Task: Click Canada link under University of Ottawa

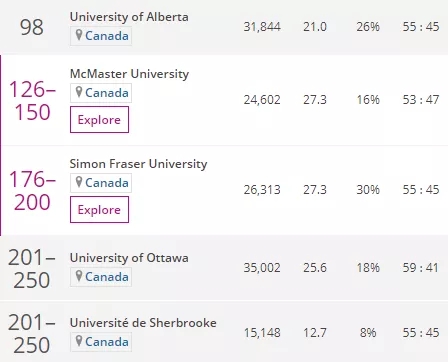Action: click(107, 277)
